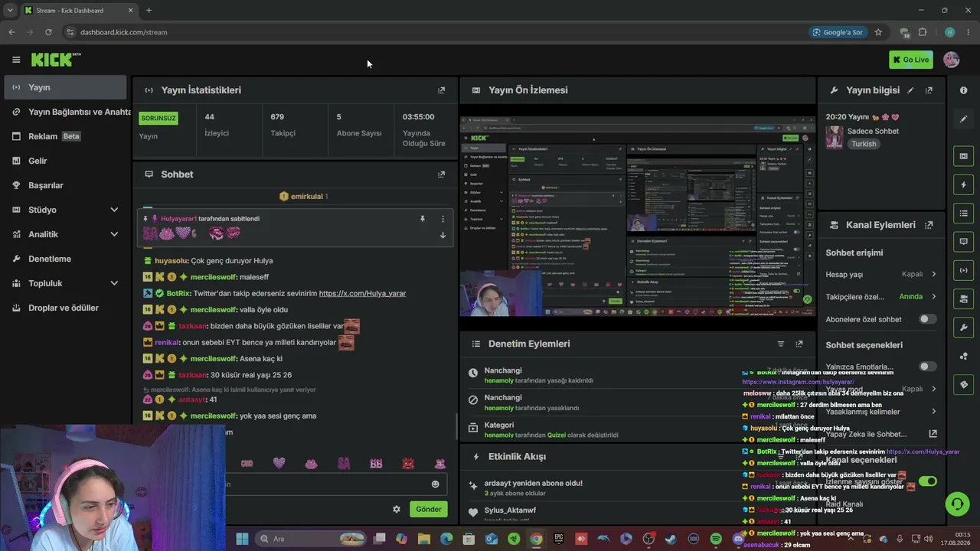Click the Windows taskbar search box

tap(310, 539)
